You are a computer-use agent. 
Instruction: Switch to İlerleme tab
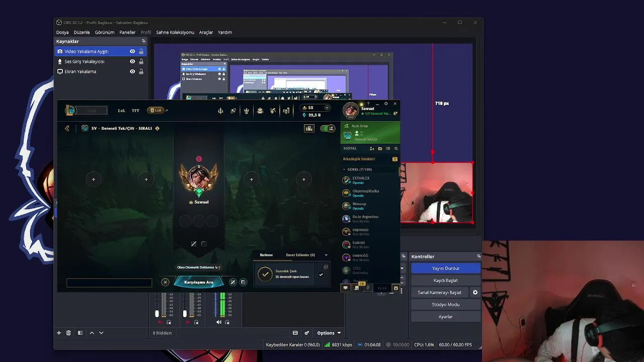point(266,255)
